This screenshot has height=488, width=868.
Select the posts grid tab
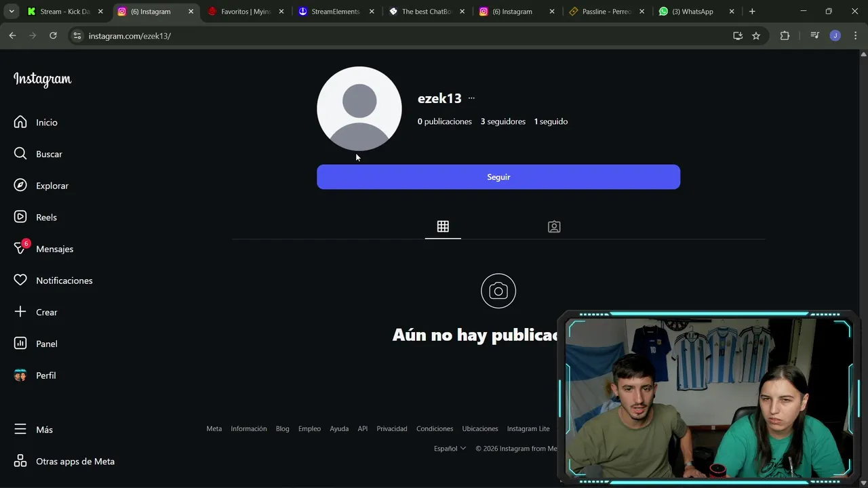443,226
